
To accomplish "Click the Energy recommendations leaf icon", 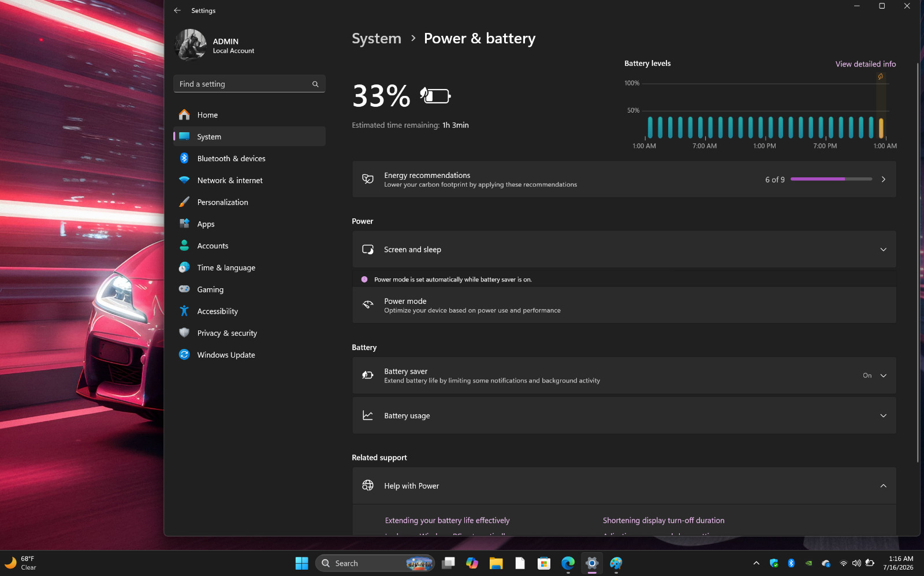I will (x=368, y=179).
